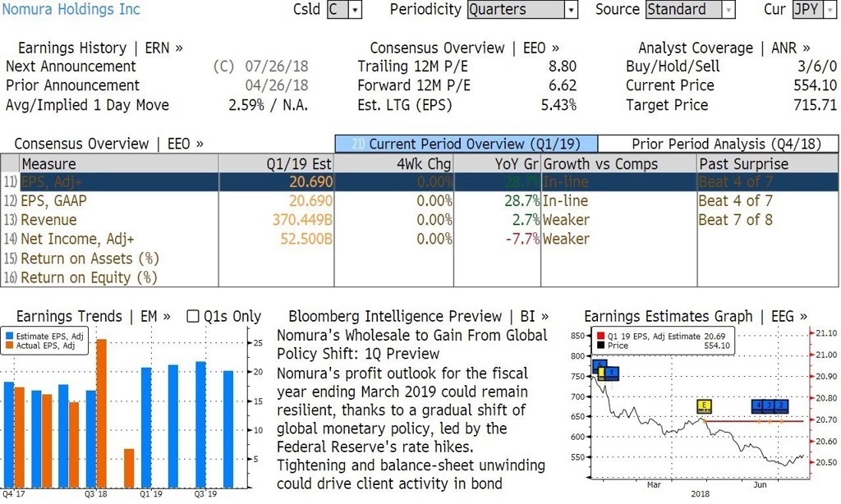Open Consensus Overview EEO link heading the measures table
This screenshot has width=841, height=504.
[x=109, y=144]
